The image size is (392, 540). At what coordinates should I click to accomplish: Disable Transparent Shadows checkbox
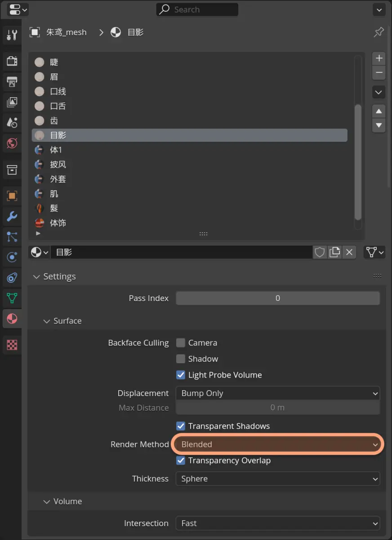[181, 426]
